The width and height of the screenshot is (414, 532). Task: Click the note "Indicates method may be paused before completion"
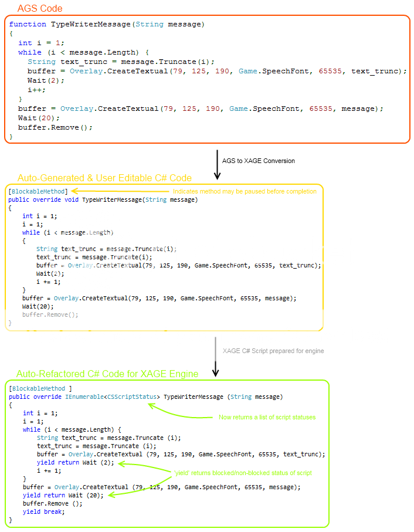tap(245, 191)
